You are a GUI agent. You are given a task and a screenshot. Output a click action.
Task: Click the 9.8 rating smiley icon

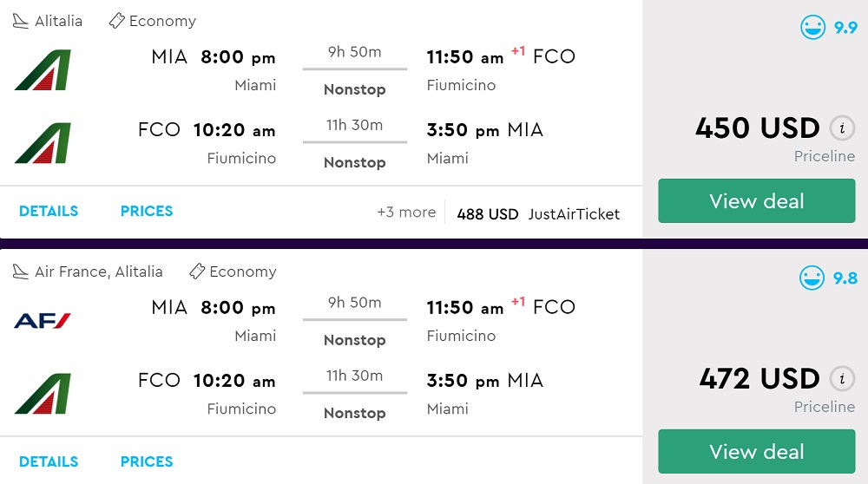tap(812, 278)
